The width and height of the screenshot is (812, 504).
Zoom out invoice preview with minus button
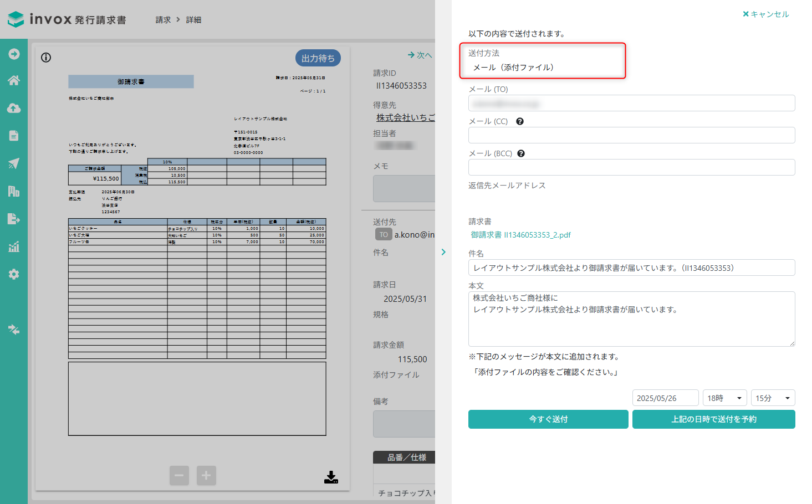coord(179,475)
